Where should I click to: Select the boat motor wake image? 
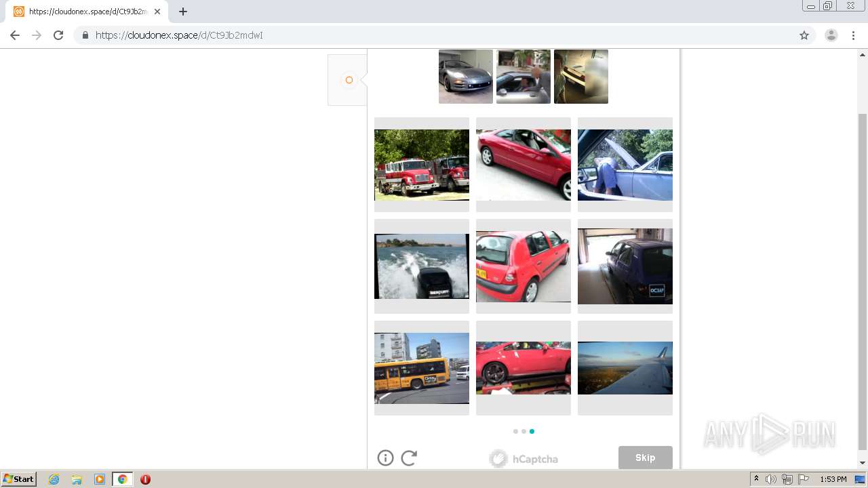422,266
